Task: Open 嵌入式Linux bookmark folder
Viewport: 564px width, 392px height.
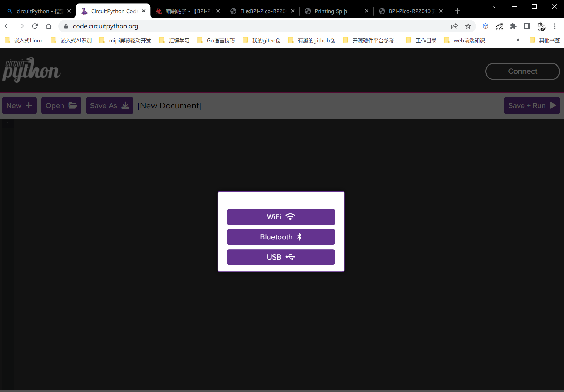Action: point(24,41)
